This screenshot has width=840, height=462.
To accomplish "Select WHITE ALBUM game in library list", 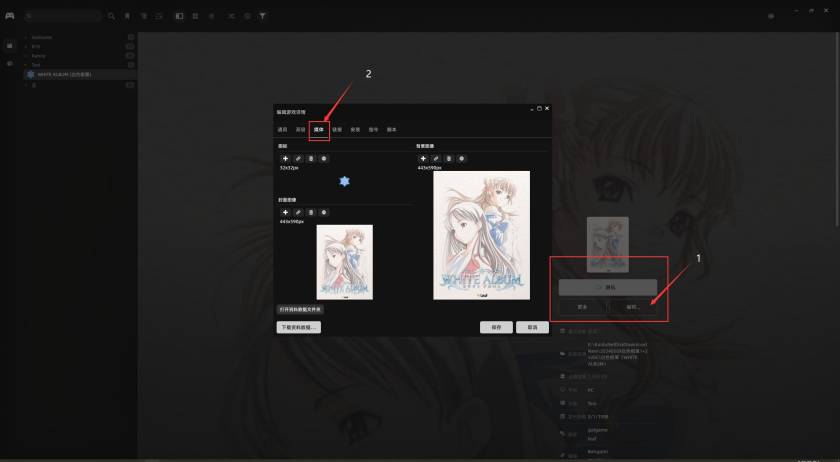I will coord(65,74).
